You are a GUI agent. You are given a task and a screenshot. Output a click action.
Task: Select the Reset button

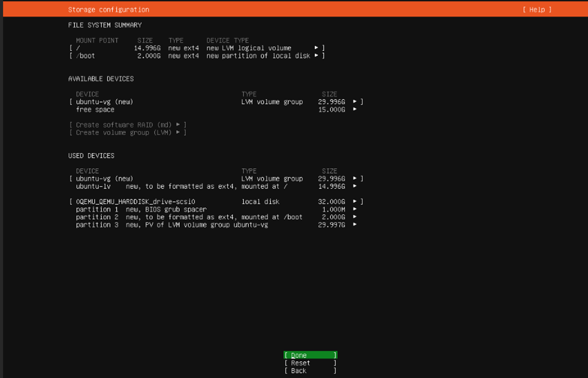(x=310, y=363)
